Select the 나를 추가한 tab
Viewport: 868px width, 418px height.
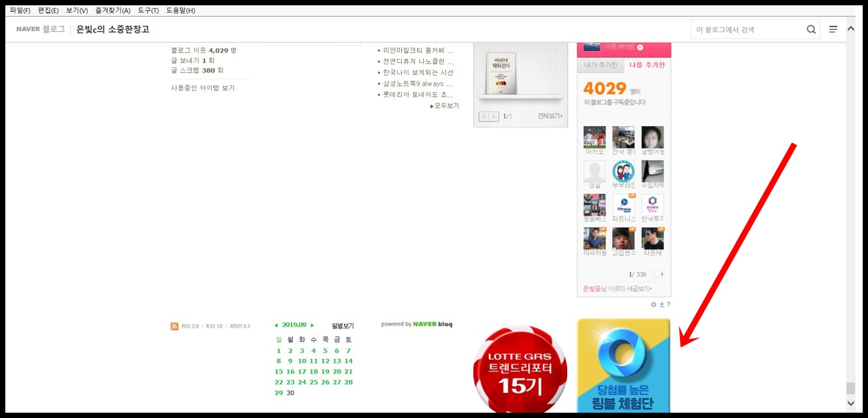tap(647, 65)
